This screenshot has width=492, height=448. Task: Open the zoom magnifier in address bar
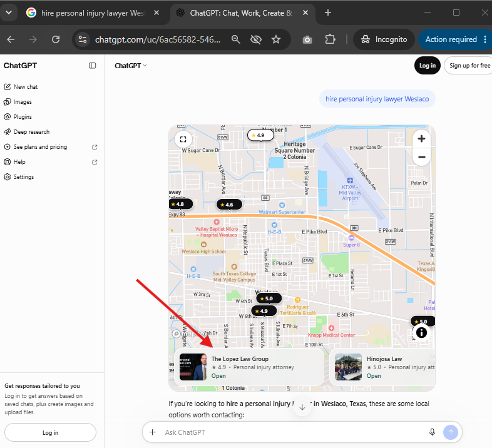point(235,39)
